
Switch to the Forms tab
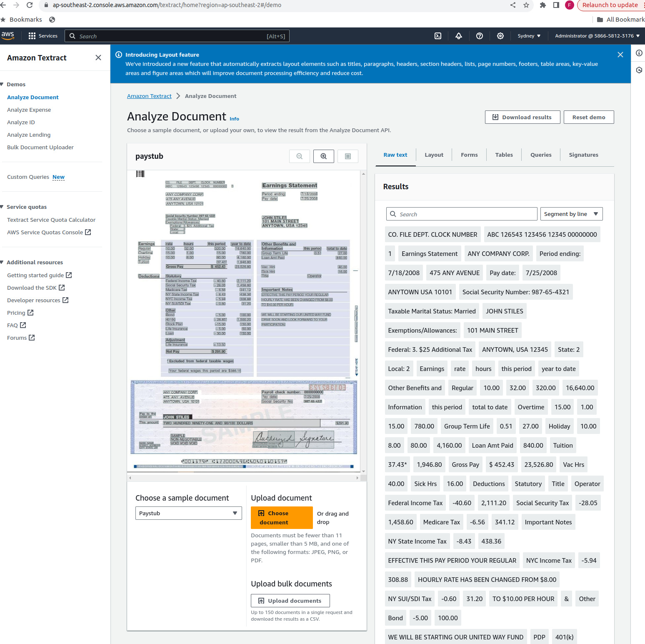[x=469, y=155]
